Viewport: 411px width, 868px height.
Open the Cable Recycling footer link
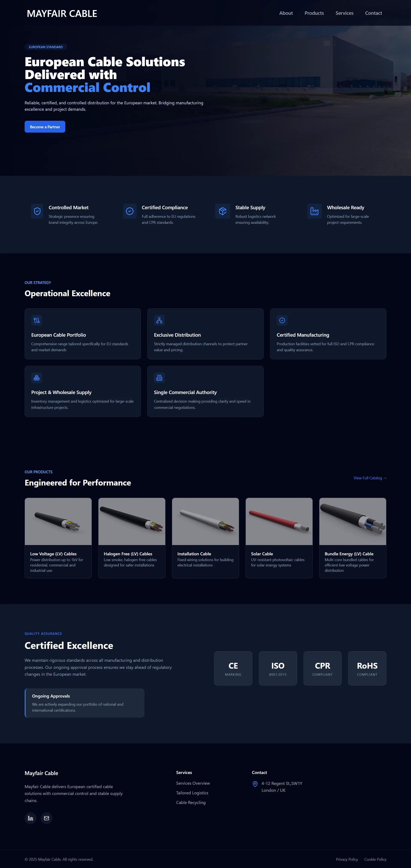coord(191,802)
